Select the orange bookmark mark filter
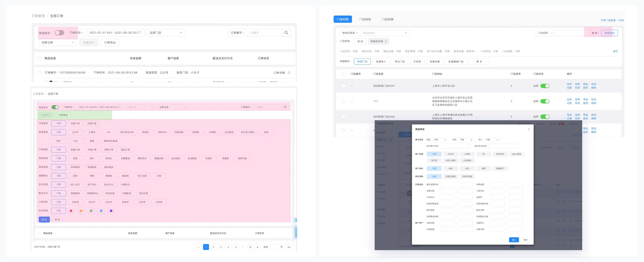The image size is (644, 262). (x=81, y=211)
